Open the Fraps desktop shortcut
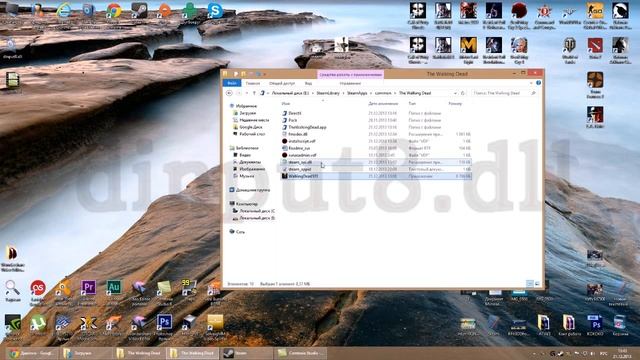This screenshot has height=360, width=640. [x=189, y=291]
